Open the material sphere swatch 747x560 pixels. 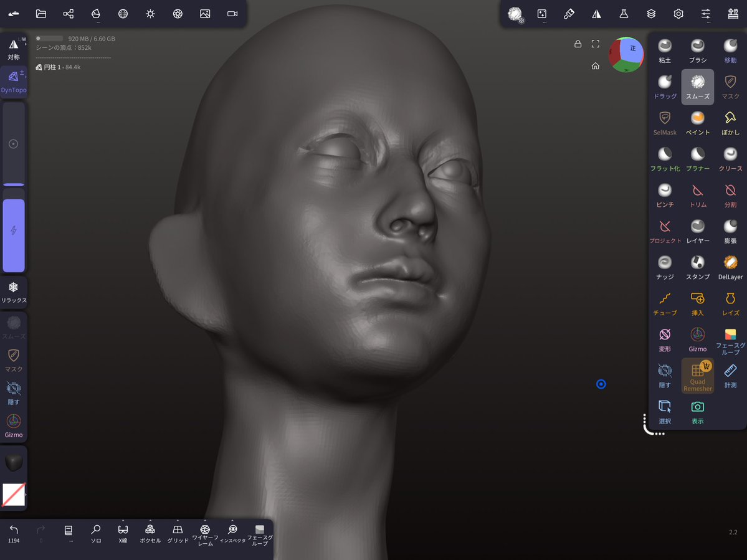pos(14,462)
